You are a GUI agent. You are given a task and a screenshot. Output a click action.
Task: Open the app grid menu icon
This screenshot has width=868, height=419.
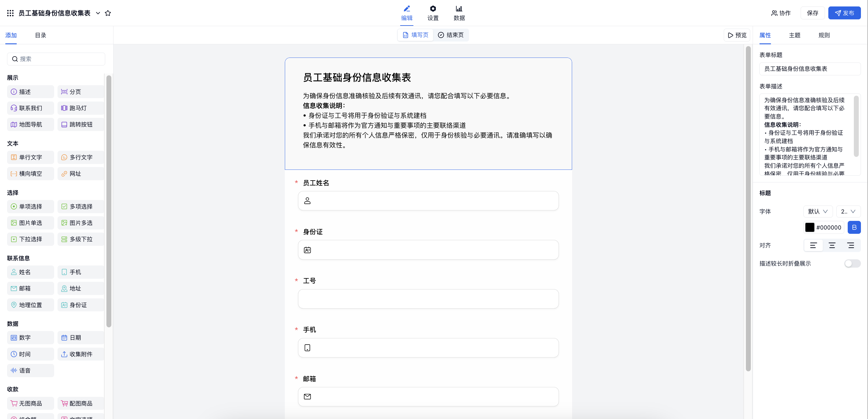click(x=10, y=13)
